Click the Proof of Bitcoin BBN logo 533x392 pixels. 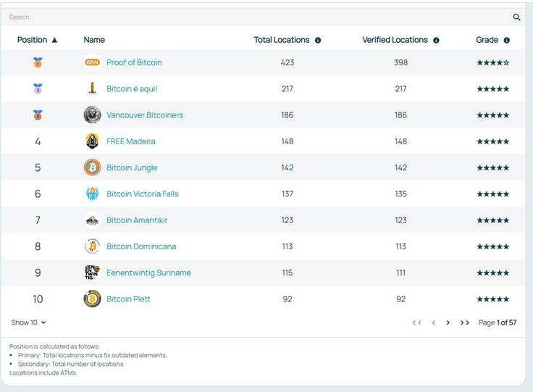92,62
